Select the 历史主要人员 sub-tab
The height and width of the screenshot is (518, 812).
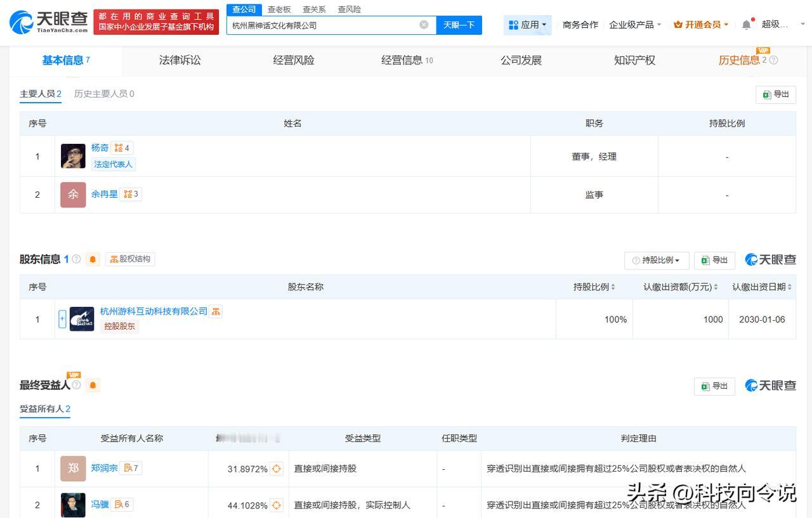point(104,94)
